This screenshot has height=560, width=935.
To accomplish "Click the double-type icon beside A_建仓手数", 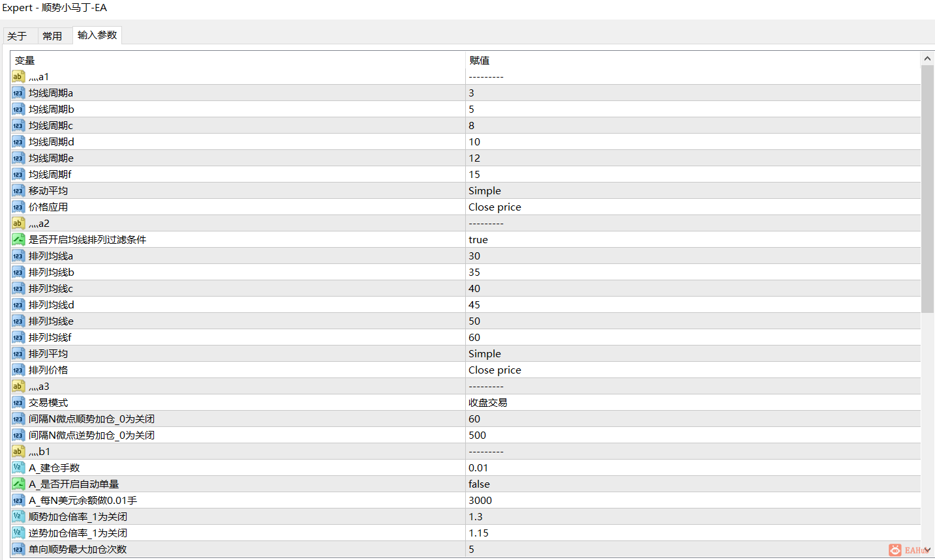I will 18,467.
